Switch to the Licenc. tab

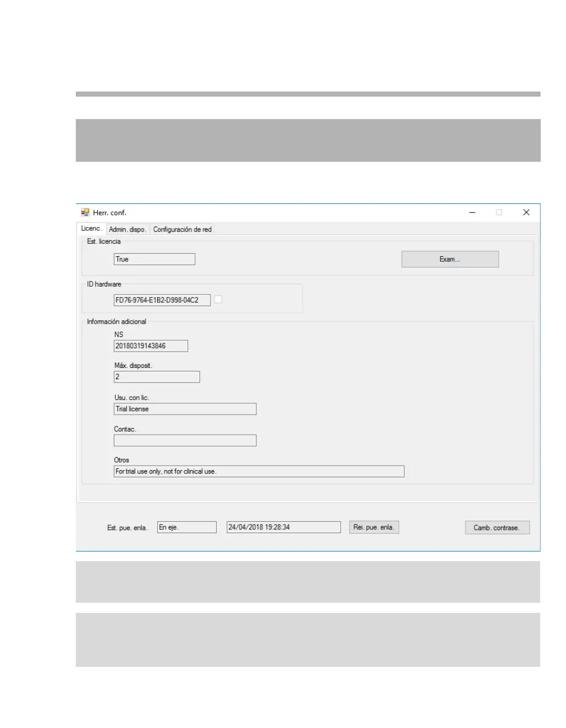(91, 228)
